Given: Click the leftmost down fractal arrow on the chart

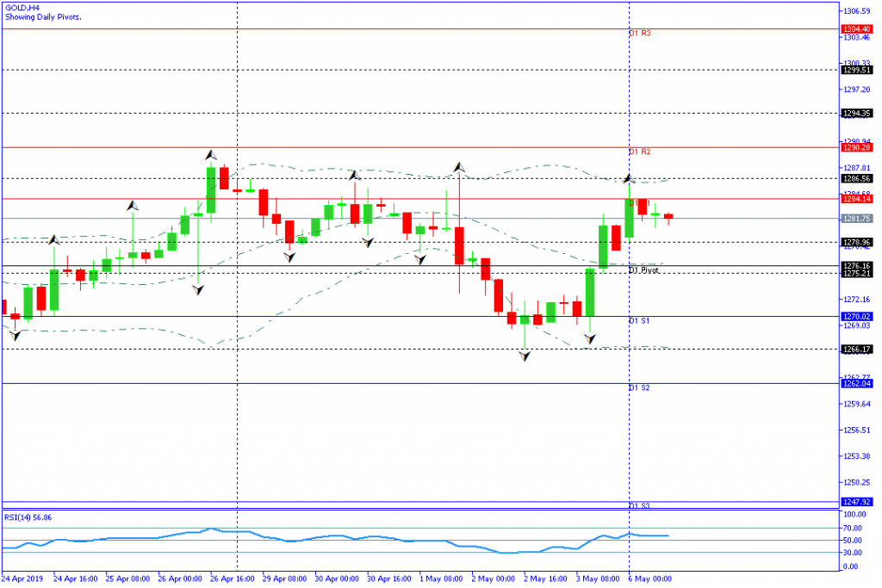Looking at the screenshot, I should pyautogui.click(x=14, y=334).
